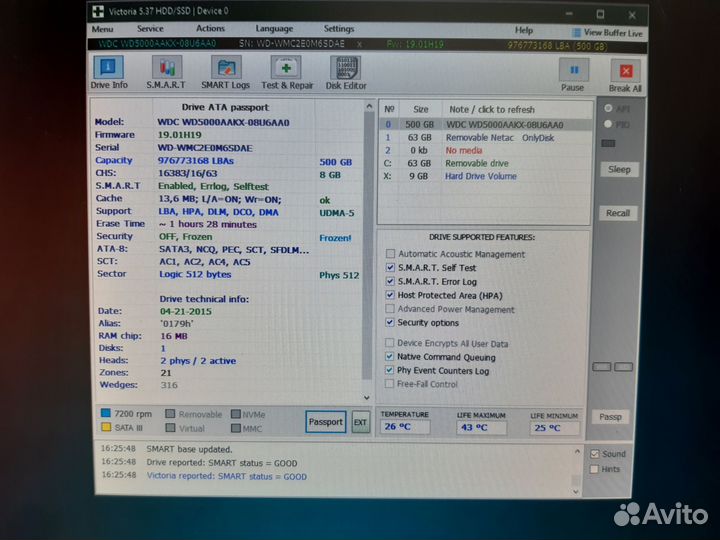The height and width of the screenshot is (540, 720).
Task: Click the Temperature 26 °C field
Action: point(405,427)
